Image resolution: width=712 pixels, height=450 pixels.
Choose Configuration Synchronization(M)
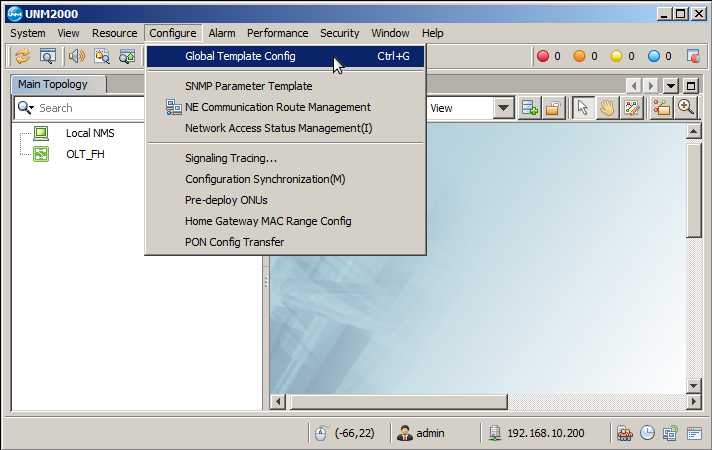286,179
